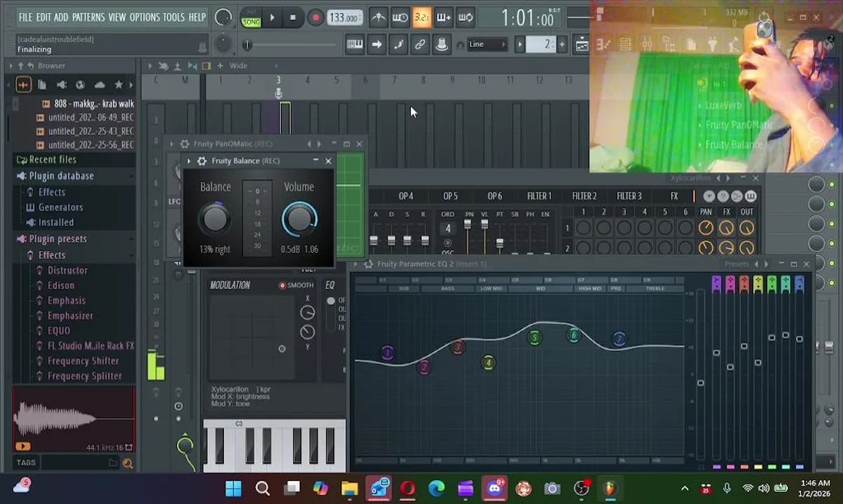Stop playback with the Stop button

pos(293,17)
